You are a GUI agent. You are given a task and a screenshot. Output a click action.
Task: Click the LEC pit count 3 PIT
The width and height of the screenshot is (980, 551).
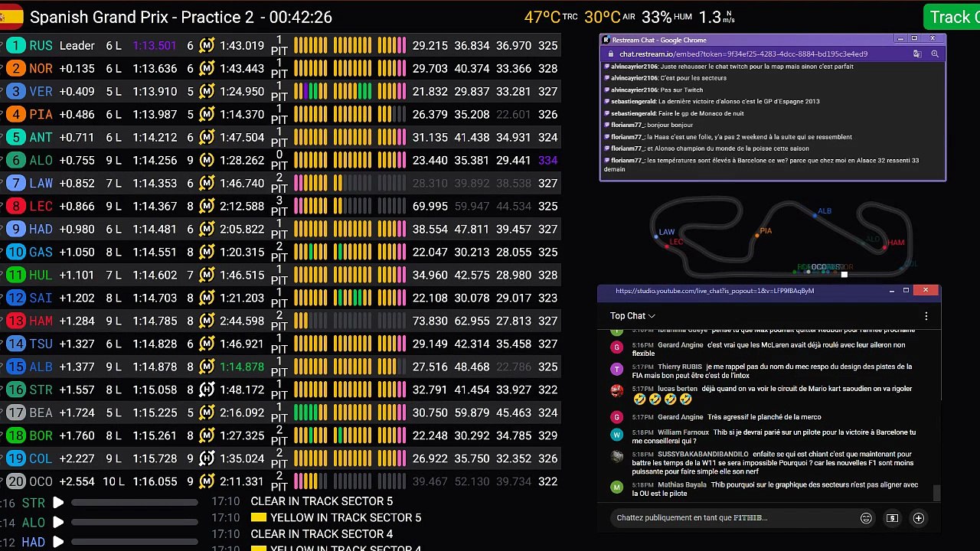(279, 207)
